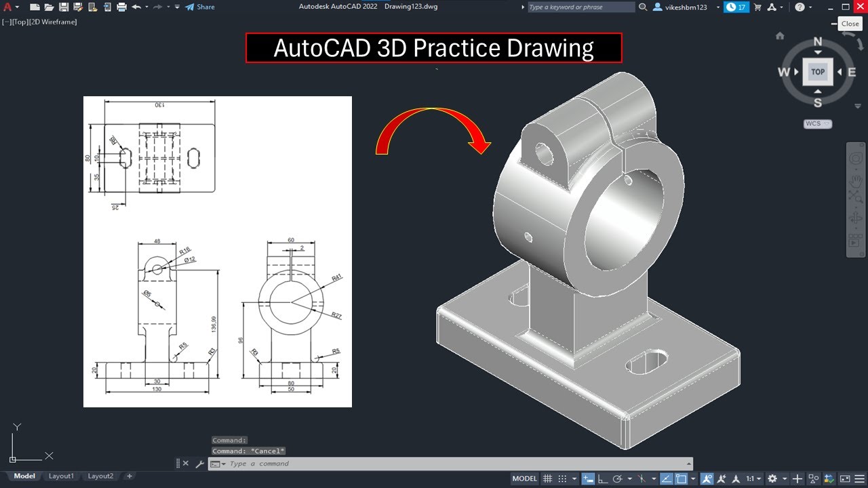Viewport: 868px width, 488px height.
Task: Save the drawing with the Save icon
Action: click(64, 7)
